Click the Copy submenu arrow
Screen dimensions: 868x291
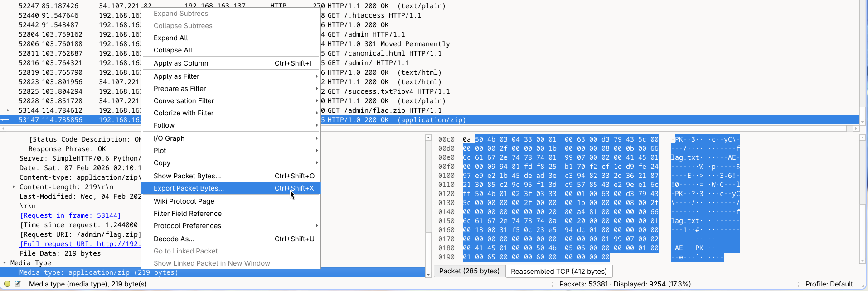[316, 163]
